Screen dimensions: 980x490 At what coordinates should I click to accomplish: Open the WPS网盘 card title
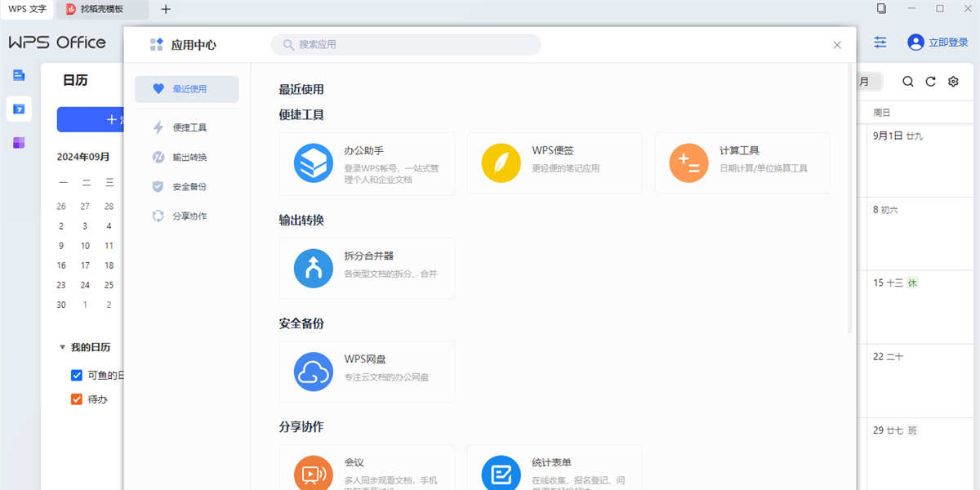pos(365,359)
